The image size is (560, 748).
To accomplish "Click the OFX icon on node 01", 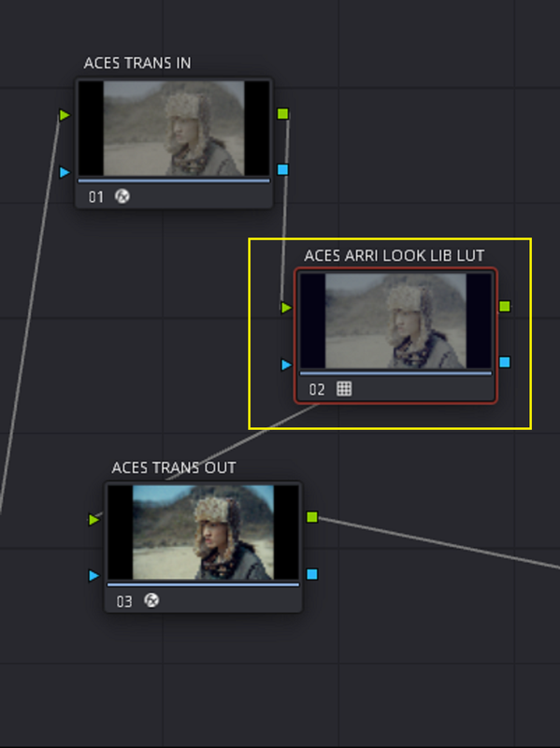I will point(122,196).
